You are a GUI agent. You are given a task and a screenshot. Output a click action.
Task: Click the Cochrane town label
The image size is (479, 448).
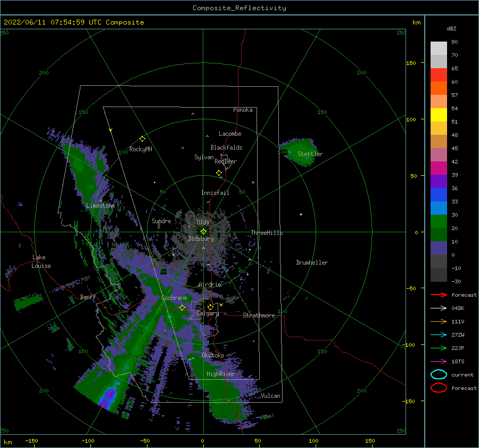pyautogui.click(x=174, y=298)
